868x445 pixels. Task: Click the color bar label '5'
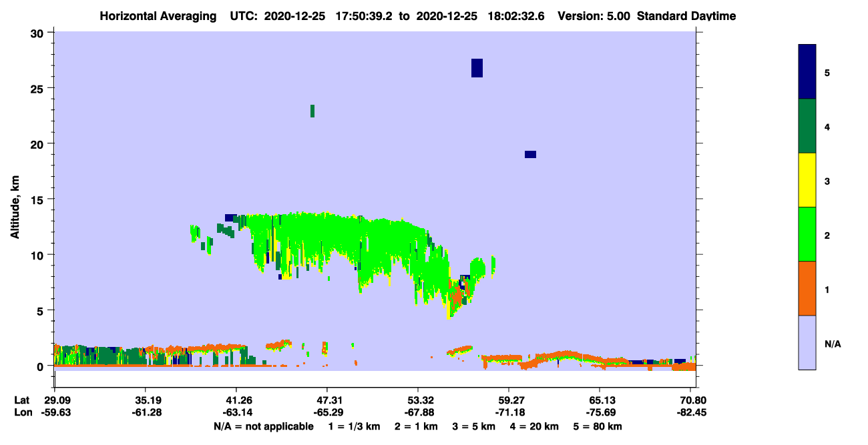point(827,73)
